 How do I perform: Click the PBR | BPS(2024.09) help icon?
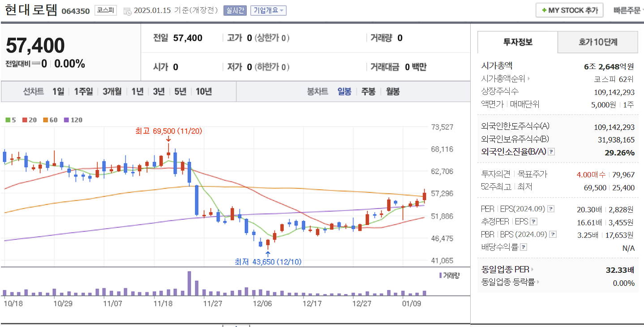click(x=552, y=234)
